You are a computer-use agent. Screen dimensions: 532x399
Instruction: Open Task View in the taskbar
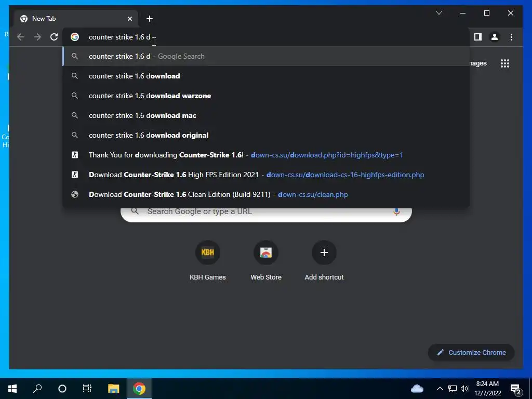click(x=87, y=389)
